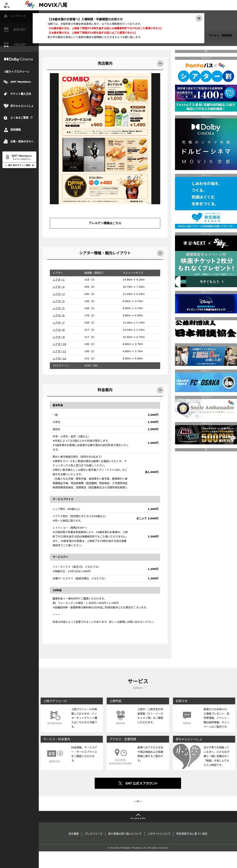Open シアター1 layout link
The width and height of the screenshot is (237, 868).
[x=59, y=280]
